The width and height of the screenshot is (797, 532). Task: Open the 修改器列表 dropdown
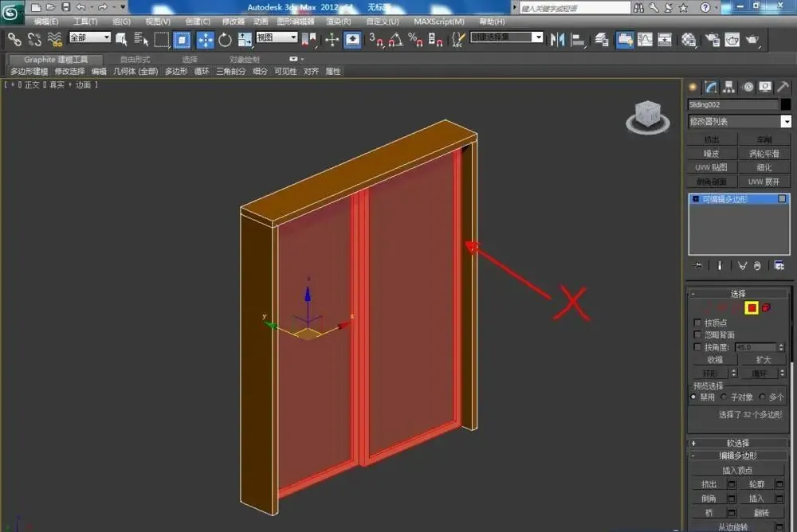(739, 121)
